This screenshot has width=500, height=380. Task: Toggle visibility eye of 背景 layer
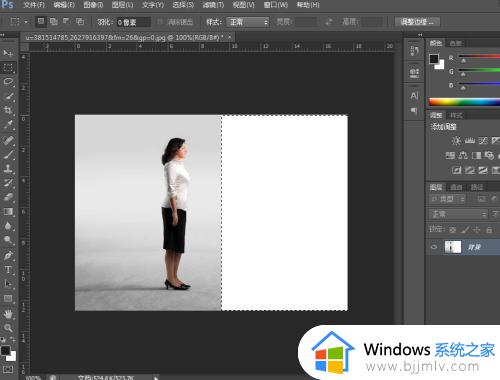pyautogui.click(x=434, y=247)
